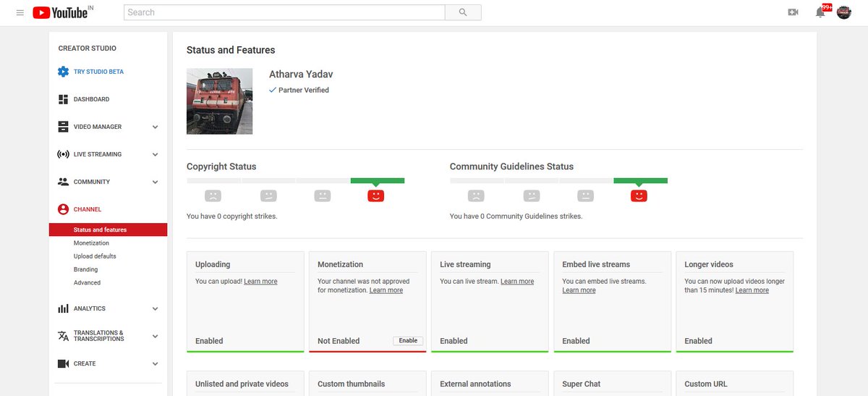Click Enabled status on Uploading card

(x=209, y=340)
